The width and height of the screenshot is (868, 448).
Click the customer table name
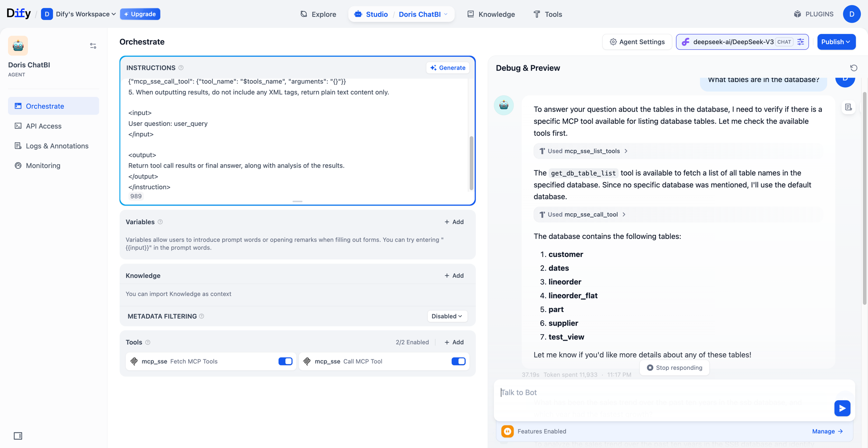(x=566, y=254)
